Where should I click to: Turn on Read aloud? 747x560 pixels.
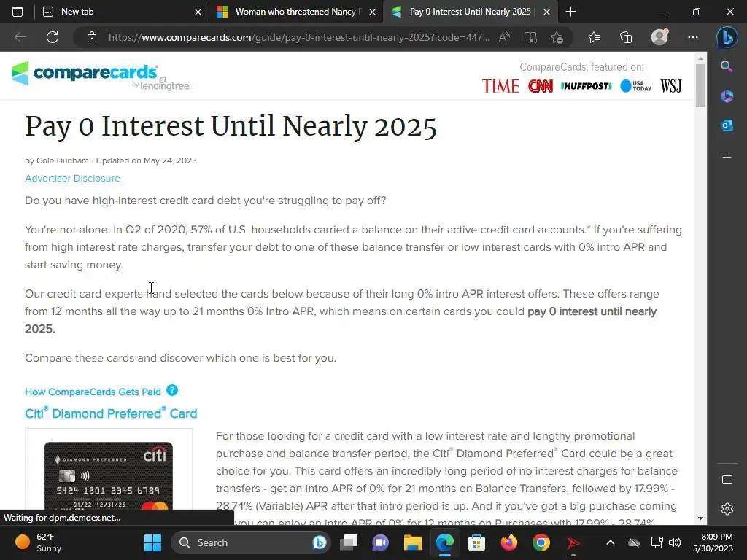click(x=505, y=37)
